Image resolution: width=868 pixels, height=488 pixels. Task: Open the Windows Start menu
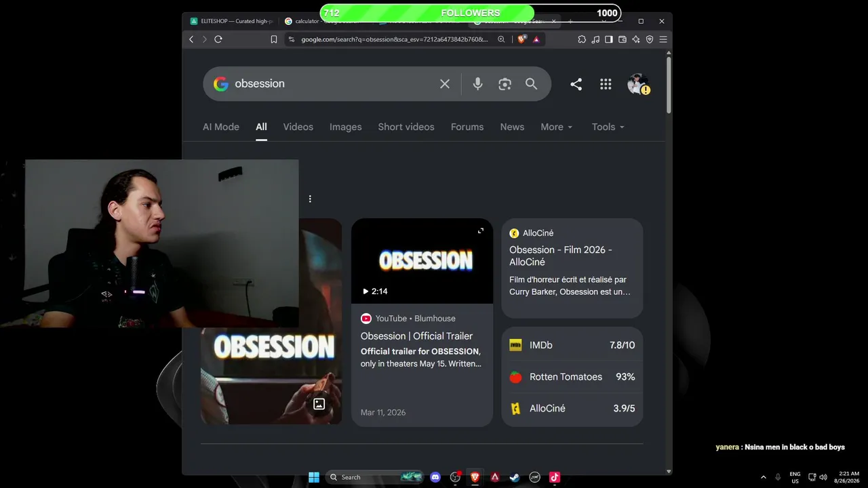click(314, 477)
